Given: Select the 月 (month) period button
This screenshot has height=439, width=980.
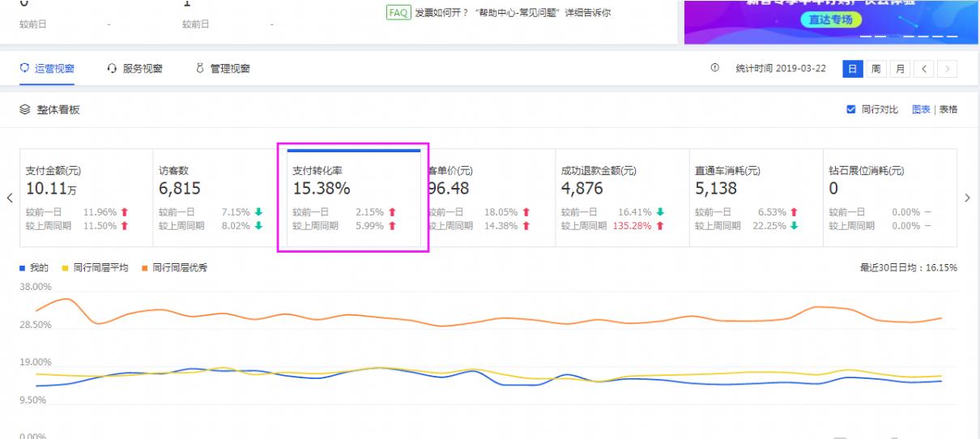Looking at the screenshot, I should click(x=899, y=69).
